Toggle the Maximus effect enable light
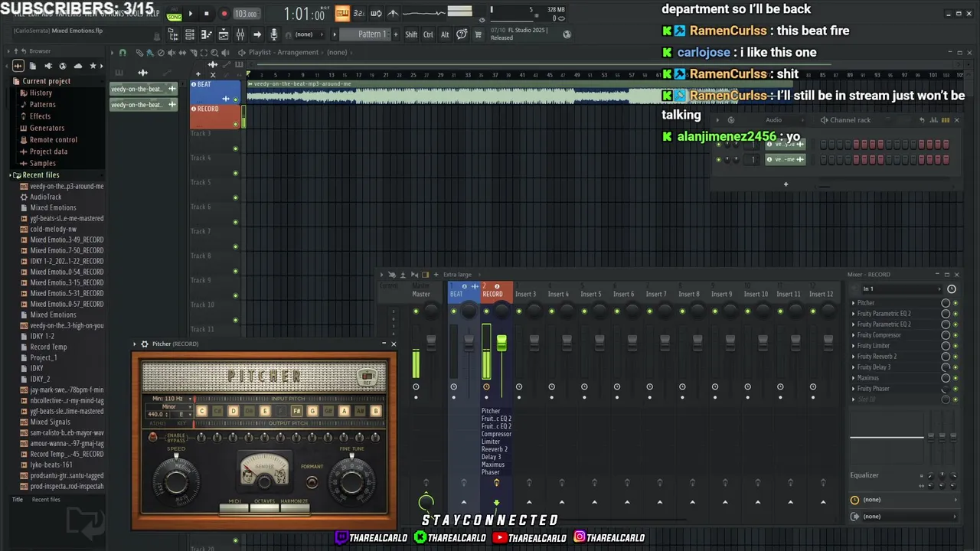This screenshot has width=980, height=551. tap(955, 378)
